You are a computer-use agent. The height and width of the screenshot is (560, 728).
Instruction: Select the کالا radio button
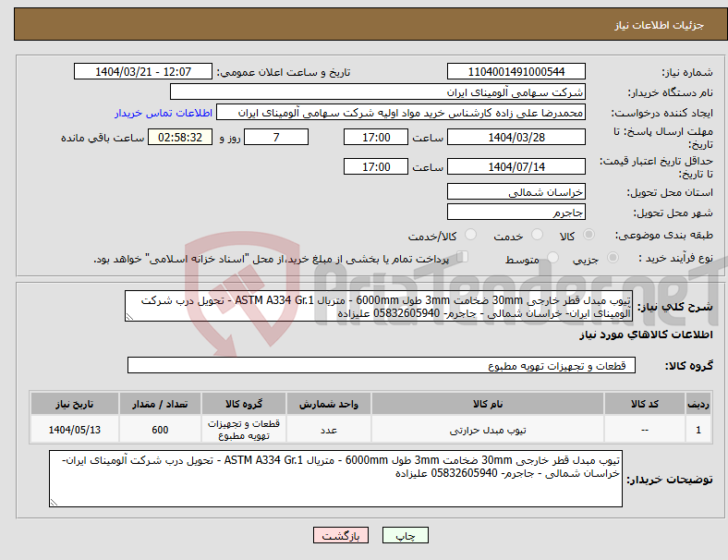(x=588, y=235)
